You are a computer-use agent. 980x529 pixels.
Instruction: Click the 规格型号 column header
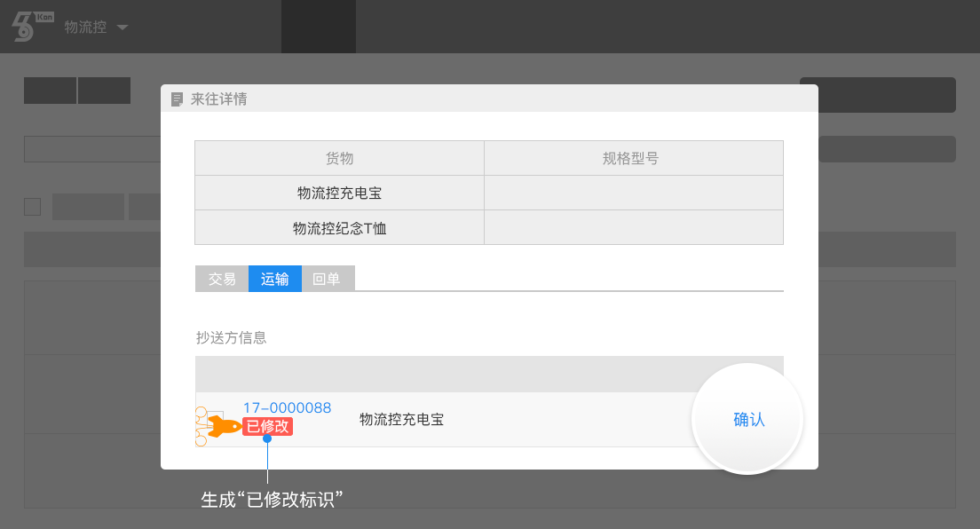(633, 158)
